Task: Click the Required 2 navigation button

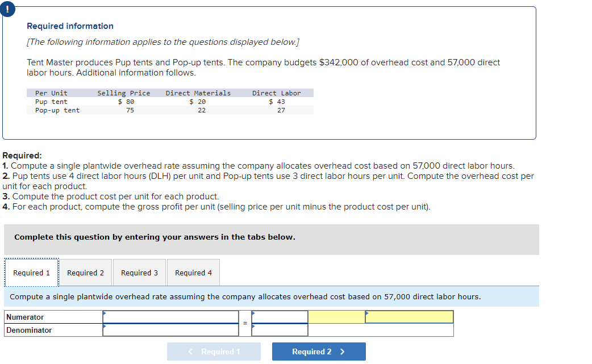Action: pyautogui.click(x=319, y=351)
